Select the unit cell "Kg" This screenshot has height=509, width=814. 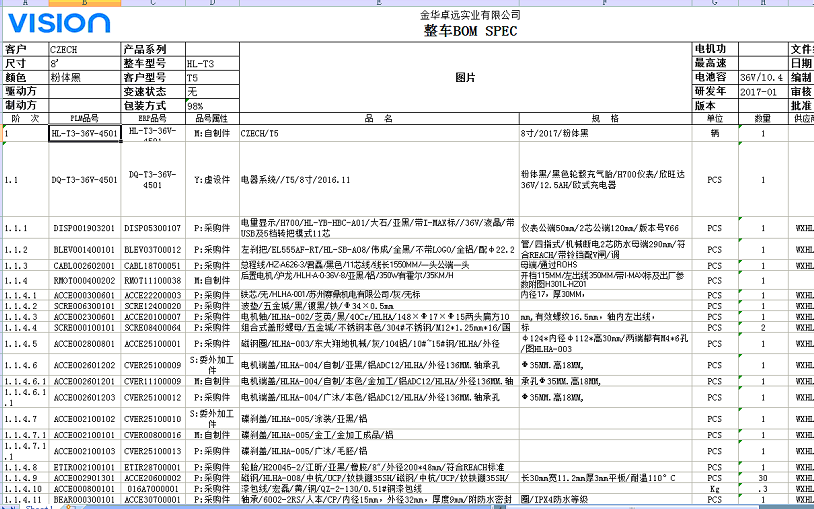[715, 489]
